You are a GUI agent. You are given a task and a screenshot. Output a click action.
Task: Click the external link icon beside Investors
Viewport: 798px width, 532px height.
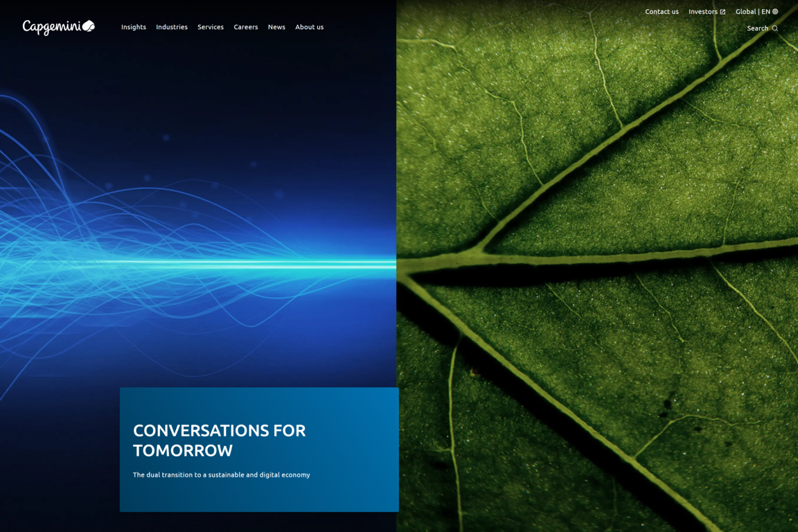722,12
